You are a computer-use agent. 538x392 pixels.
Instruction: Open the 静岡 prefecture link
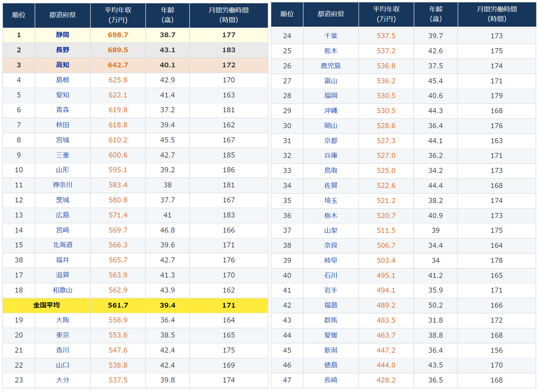62,35
